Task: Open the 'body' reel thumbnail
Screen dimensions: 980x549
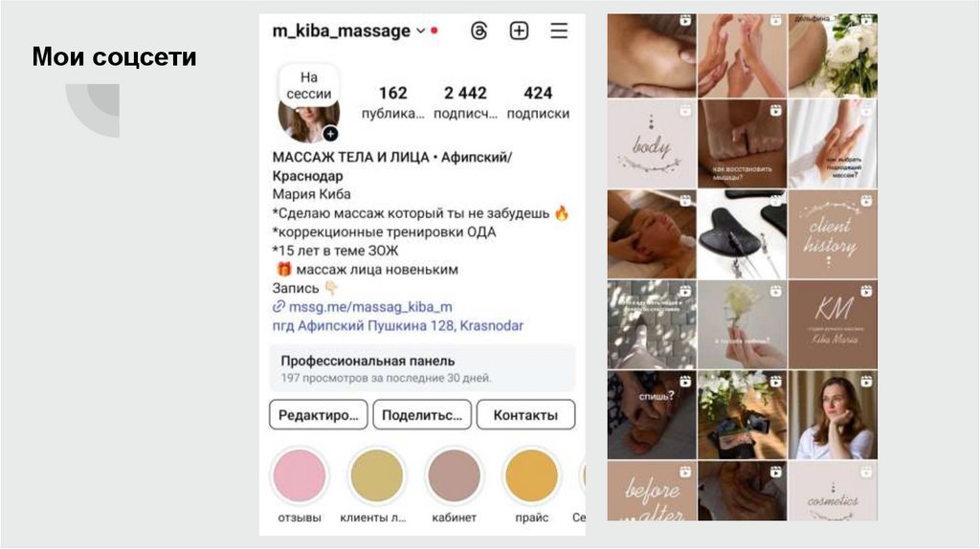Action: (651, 144)
